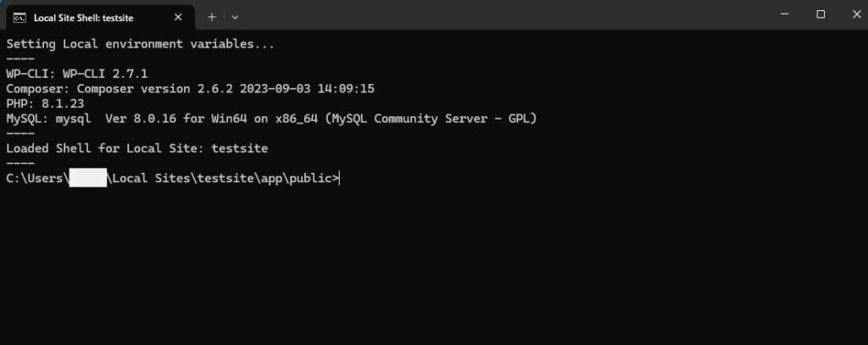Maximize the terminal window
The image size is (868, 345).
point(821,14)
